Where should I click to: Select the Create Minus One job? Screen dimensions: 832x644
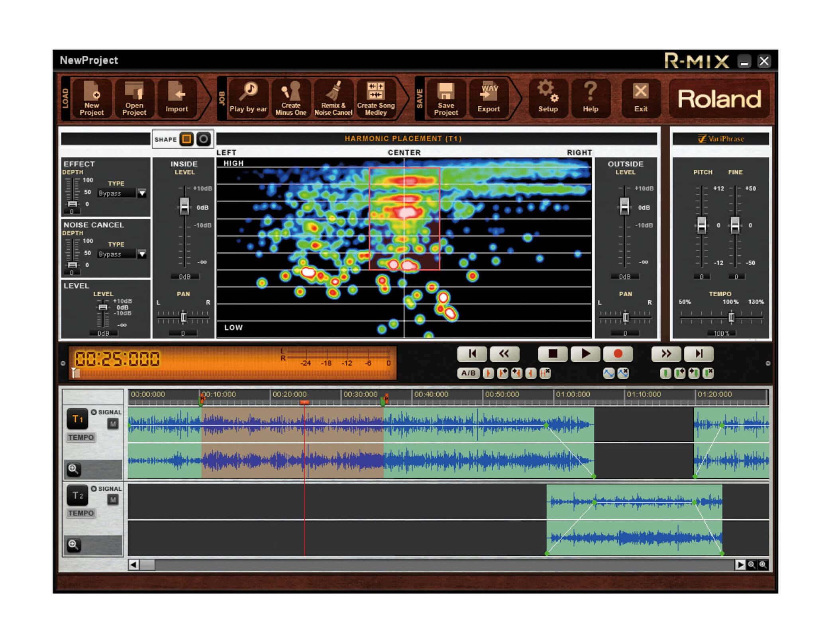click(291, 98)
